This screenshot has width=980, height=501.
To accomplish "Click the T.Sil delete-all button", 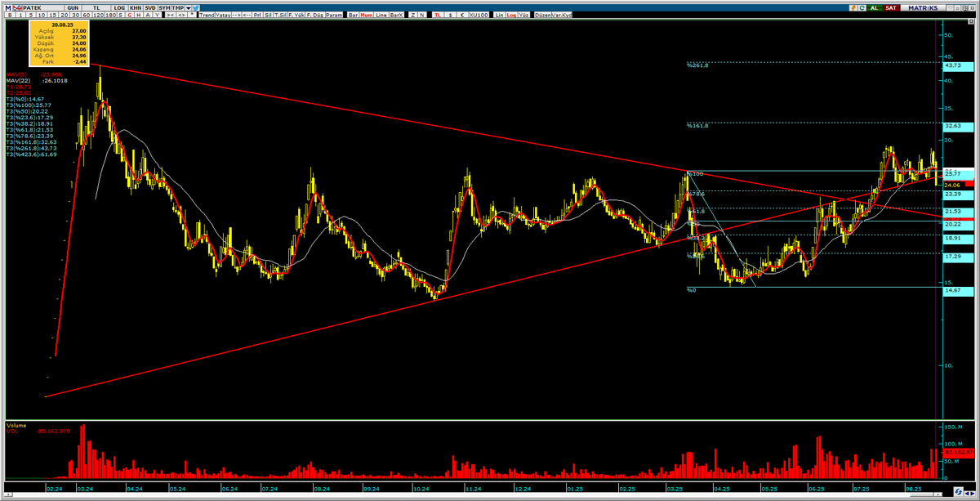I will pyautogui.click(x=280, y=15).
